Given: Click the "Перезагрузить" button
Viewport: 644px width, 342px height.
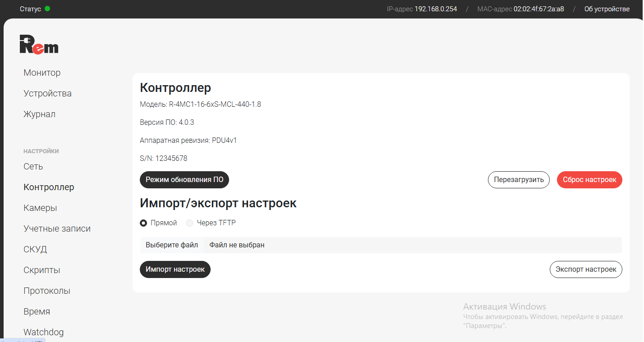Looking at the screenshot, I should tap(519, 179).
